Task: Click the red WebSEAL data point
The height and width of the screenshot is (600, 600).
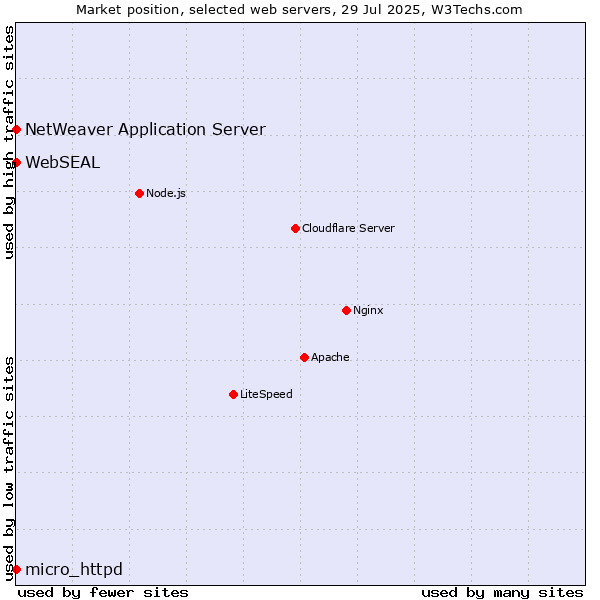Action: click(16, 163)
